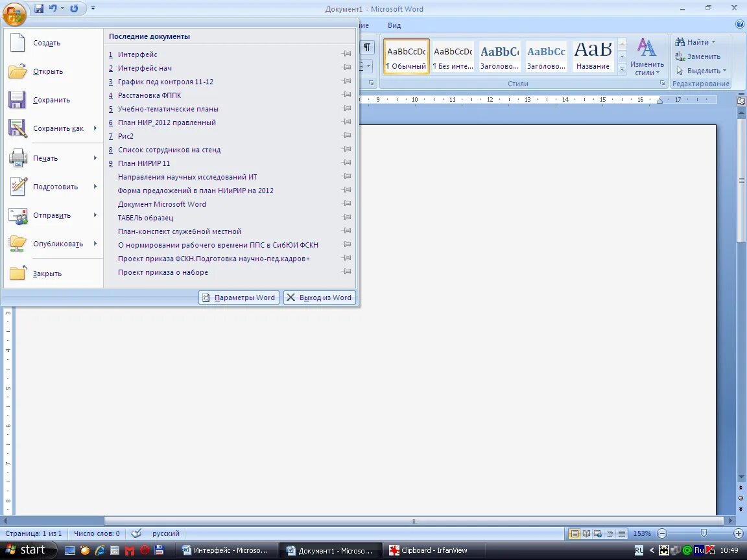Choose Открыть in the Office menu

click(53, 71)
